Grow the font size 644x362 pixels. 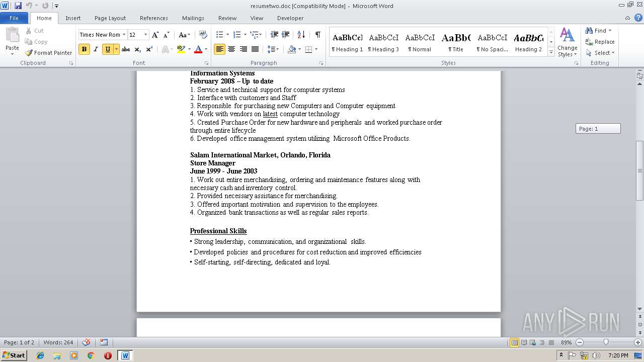pos(155,35)
